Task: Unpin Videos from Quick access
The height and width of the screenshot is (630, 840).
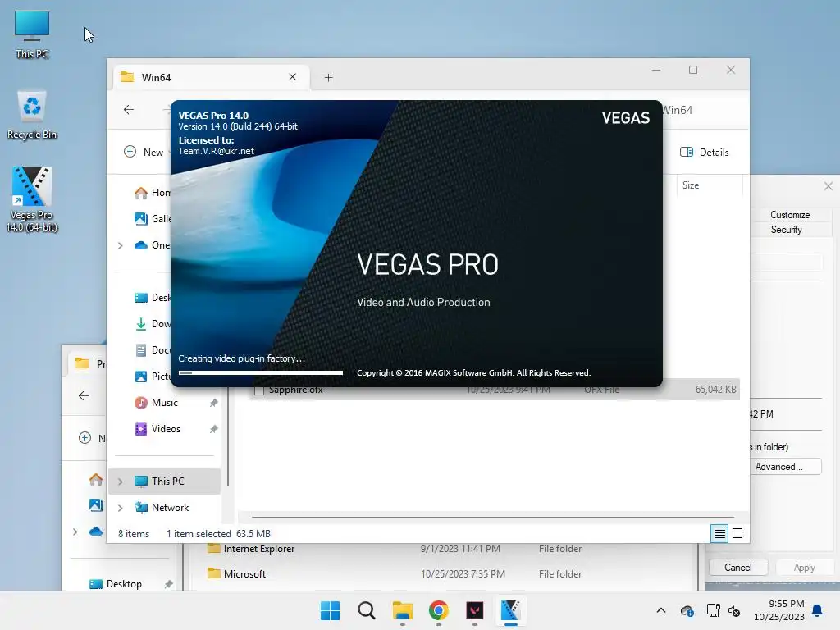Action: point(214,429)
